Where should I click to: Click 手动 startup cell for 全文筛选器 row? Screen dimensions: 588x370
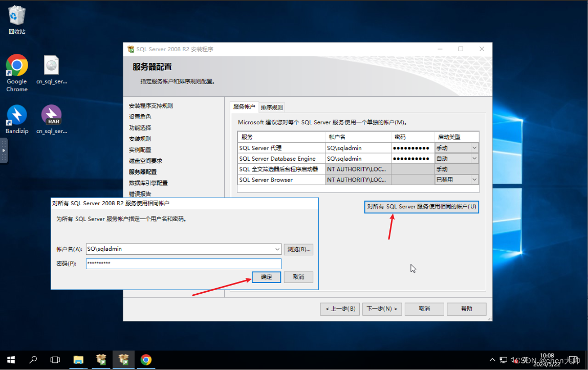tap(457, 169)
